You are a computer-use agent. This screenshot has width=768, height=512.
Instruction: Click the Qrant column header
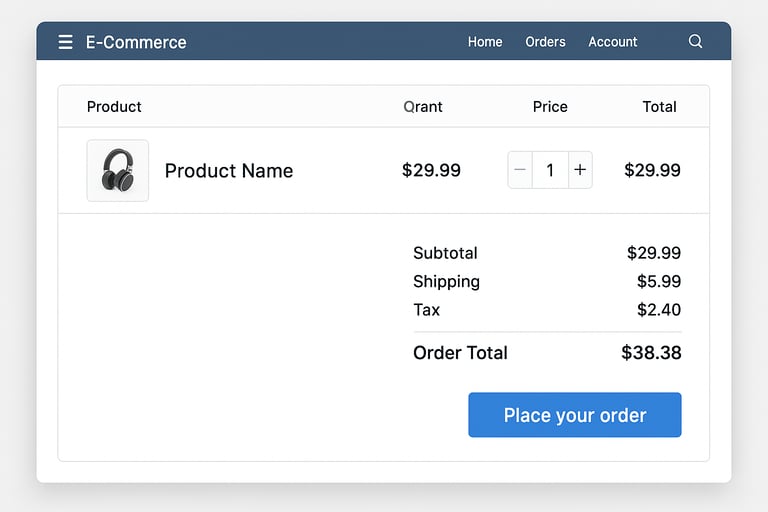coord(423,107)
